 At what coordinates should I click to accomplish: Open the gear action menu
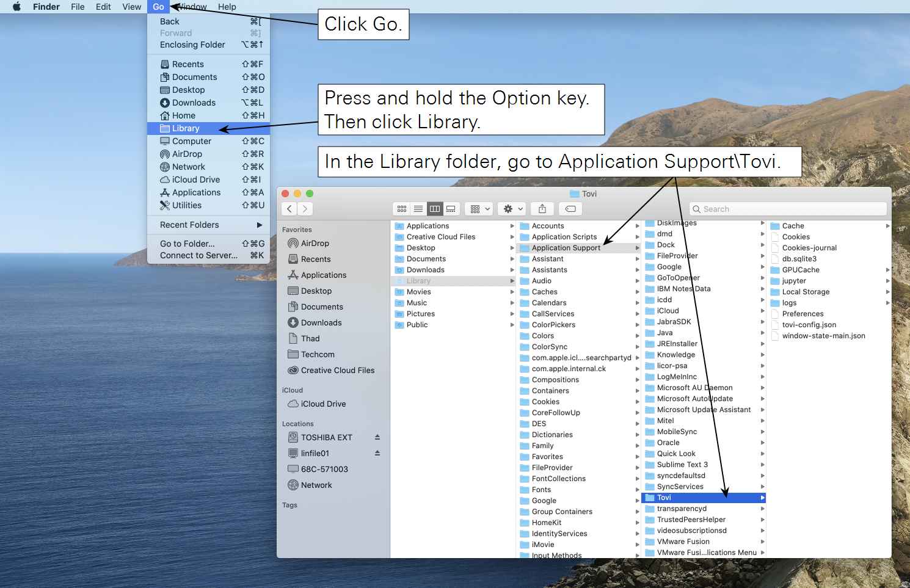coord(512,209)
